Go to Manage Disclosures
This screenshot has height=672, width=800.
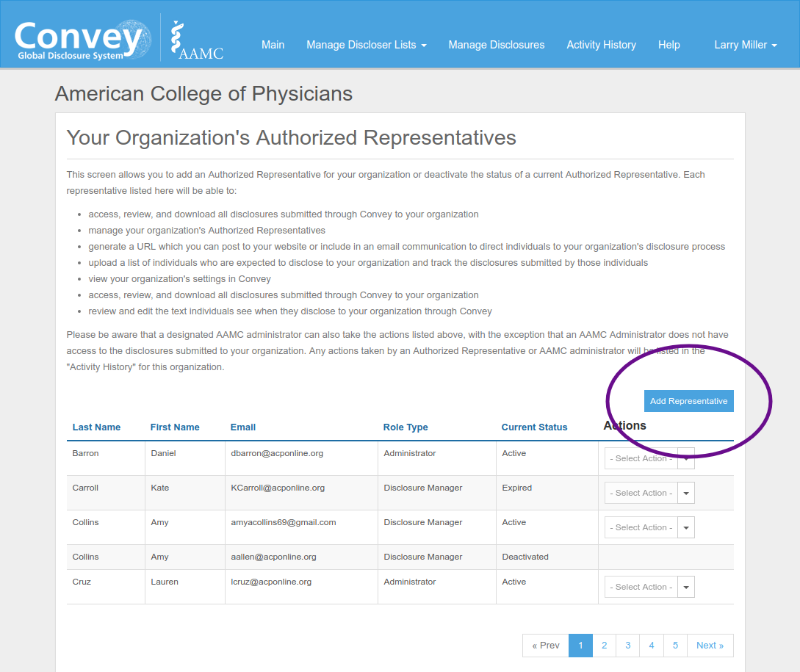coord(497,45)
